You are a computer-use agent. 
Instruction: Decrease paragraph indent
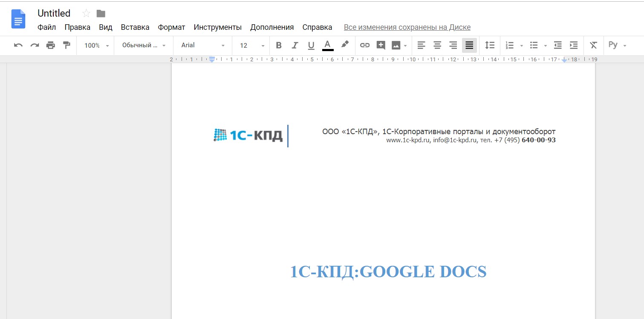557,45
